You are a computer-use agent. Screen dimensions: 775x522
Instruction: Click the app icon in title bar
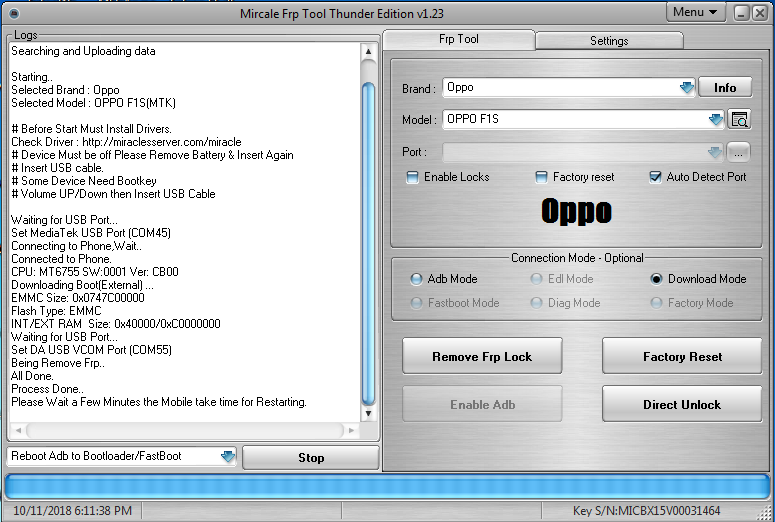pyautogui.click(x=14, y=13)
